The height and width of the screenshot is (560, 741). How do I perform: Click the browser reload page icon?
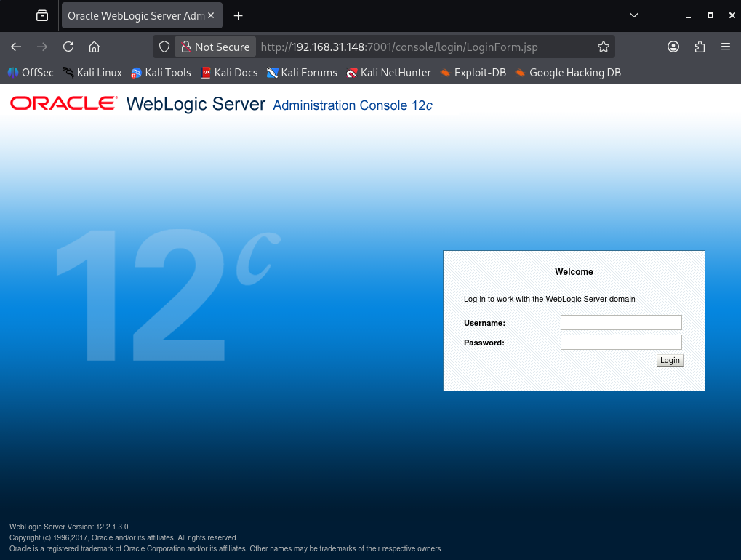pos(68,47)
